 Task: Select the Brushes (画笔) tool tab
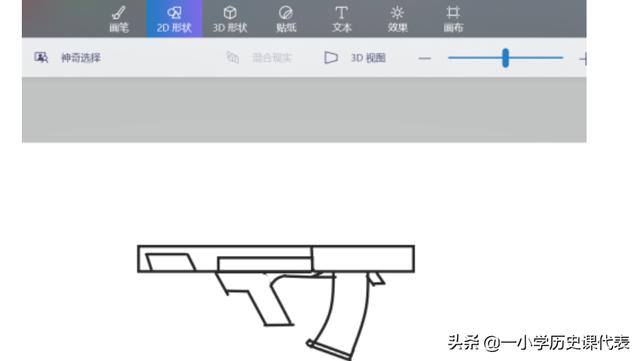(x=119, y=19)
